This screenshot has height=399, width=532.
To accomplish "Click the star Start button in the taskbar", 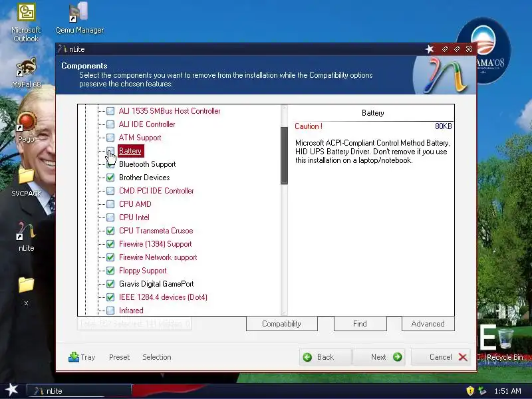I will pyautogui.click(x=12, y=390).
